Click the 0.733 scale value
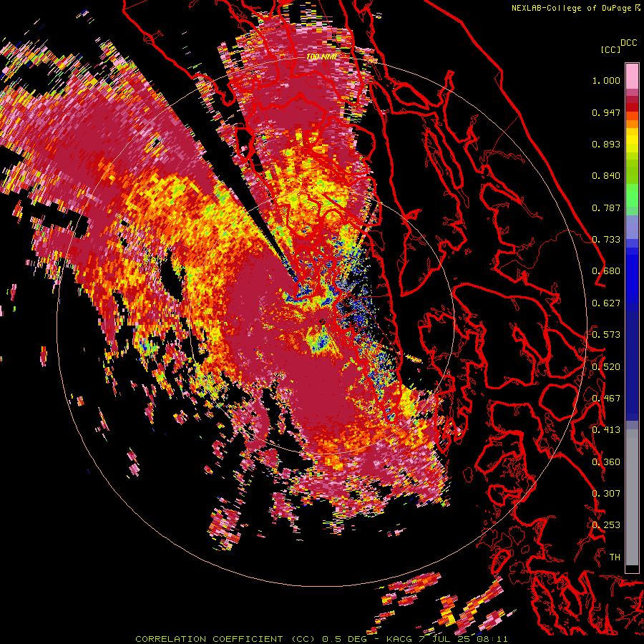 coord(606,240)
